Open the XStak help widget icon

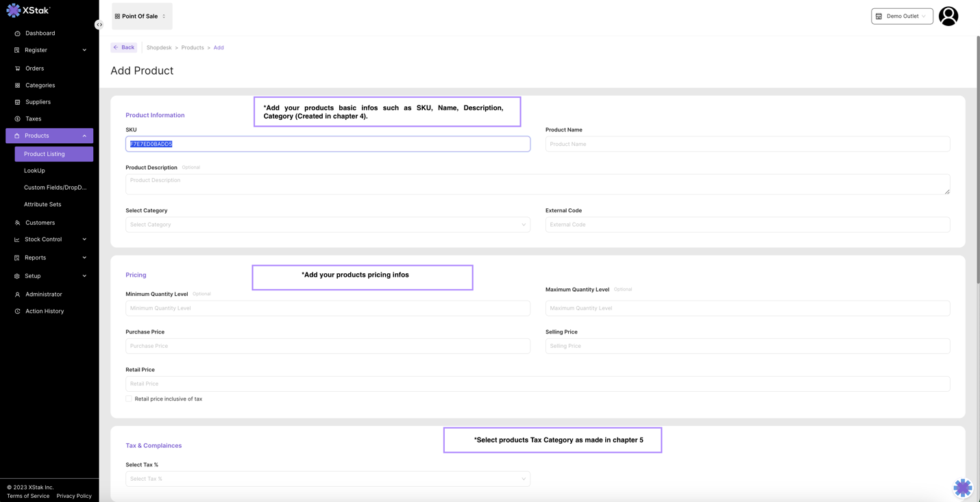point(962,487)
